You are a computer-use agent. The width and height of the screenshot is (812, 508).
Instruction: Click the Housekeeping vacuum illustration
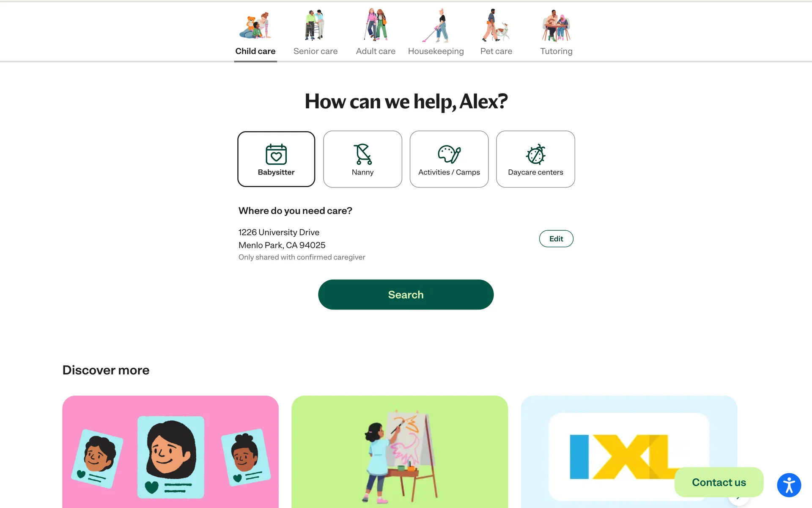point(436,25)
